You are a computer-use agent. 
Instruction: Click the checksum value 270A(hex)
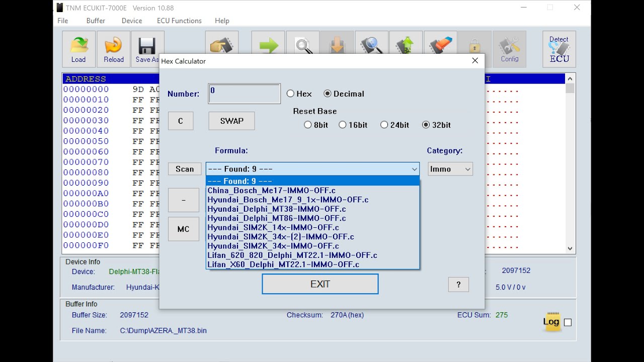coord(347,315)
